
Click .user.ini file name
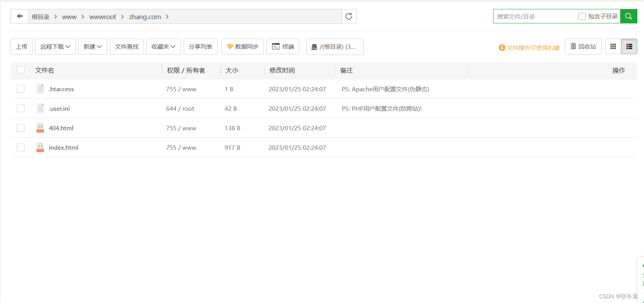point(59,108)
